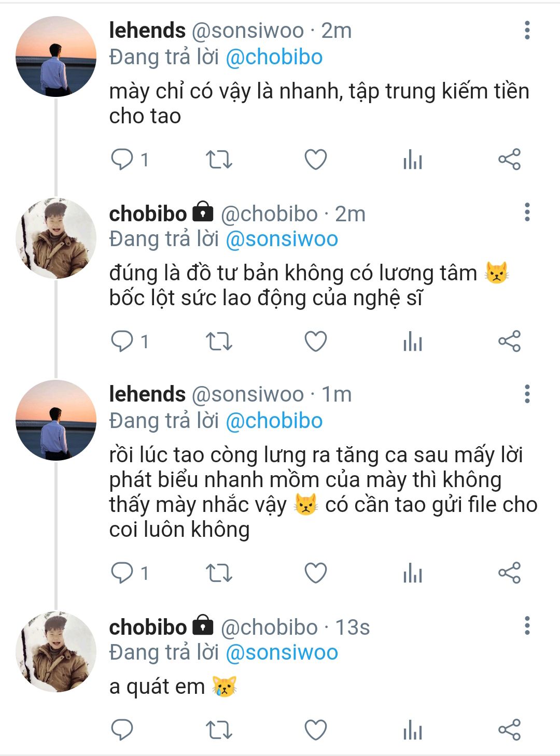Like chobibo's tweet about capitalists
Viewport: 560px width, 756px height.
click(x=315, y=341)
